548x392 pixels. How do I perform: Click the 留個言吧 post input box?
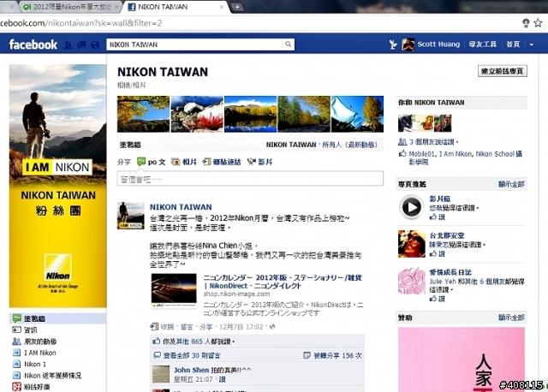point(250,179)
